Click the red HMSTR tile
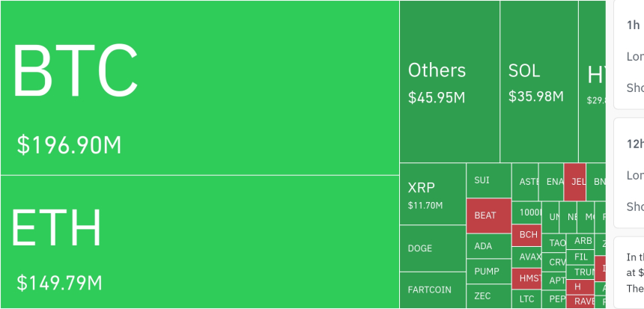644x309 pixels. pos(528,278)
